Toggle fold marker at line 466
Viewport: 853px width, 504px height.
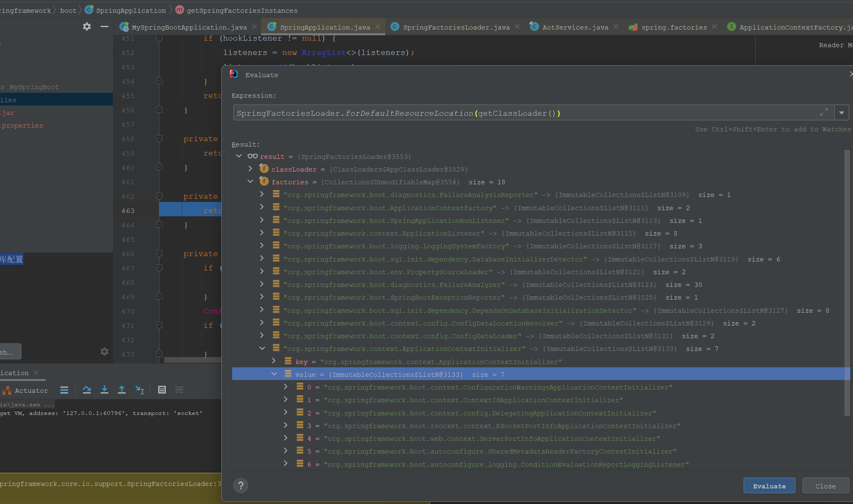click(159, 254)
